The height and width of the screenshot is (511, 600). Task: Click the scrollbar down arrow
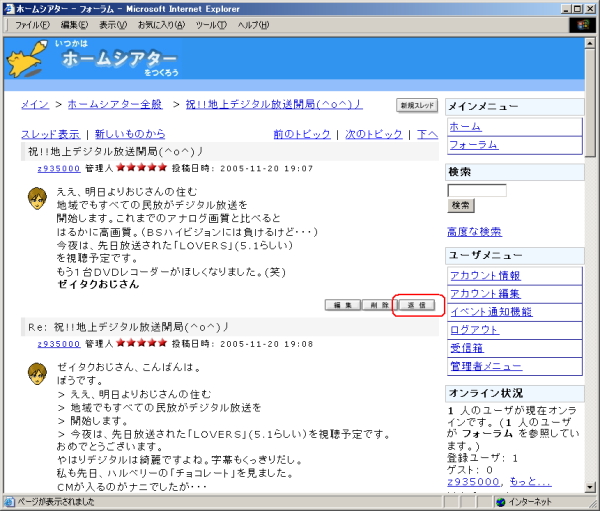pyautogui.click(x=590, y=487)
